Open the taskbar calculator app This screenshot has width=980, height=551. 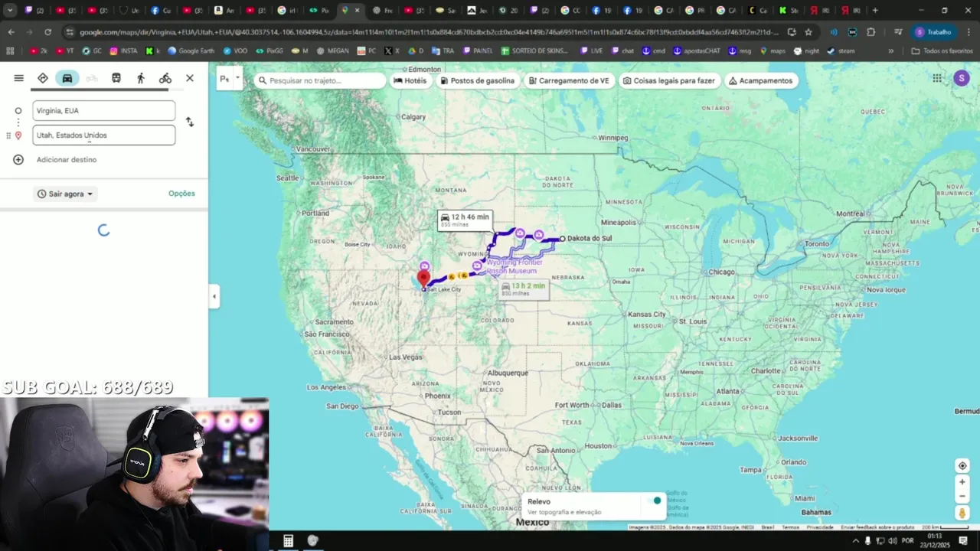[288, 541]
